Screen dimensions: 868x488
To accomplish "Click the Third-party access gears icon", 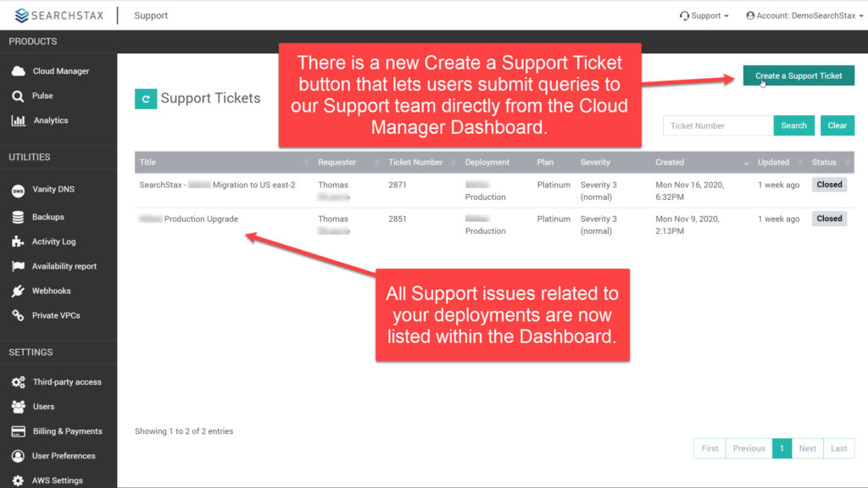I will click(x=19, y=382).
